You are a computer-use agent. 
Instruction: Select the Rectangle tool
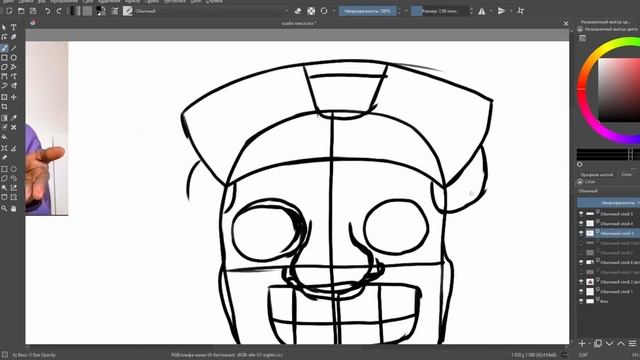4,58
